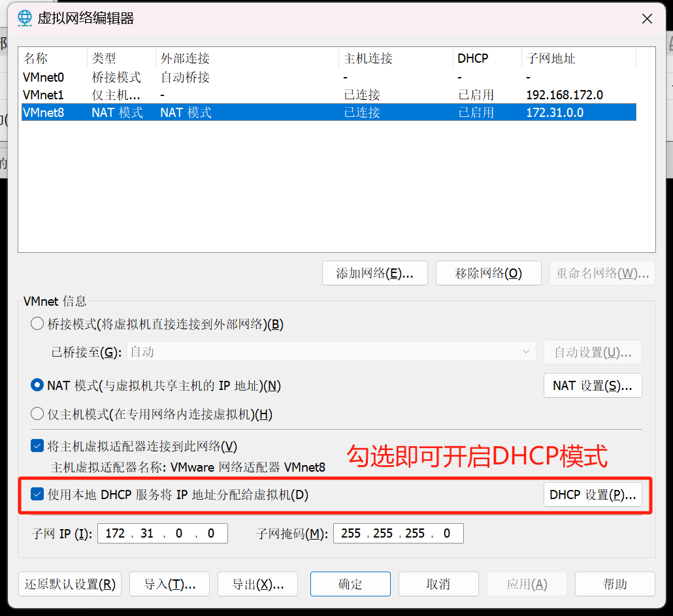Click the 应用(A) button

pyautogui.click(x=527, y=584)
